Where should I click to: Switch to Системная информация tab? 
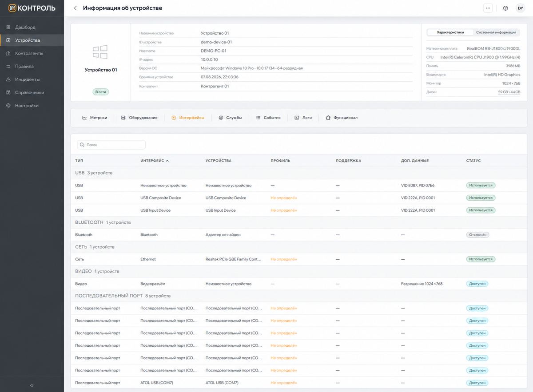point(496,32)
